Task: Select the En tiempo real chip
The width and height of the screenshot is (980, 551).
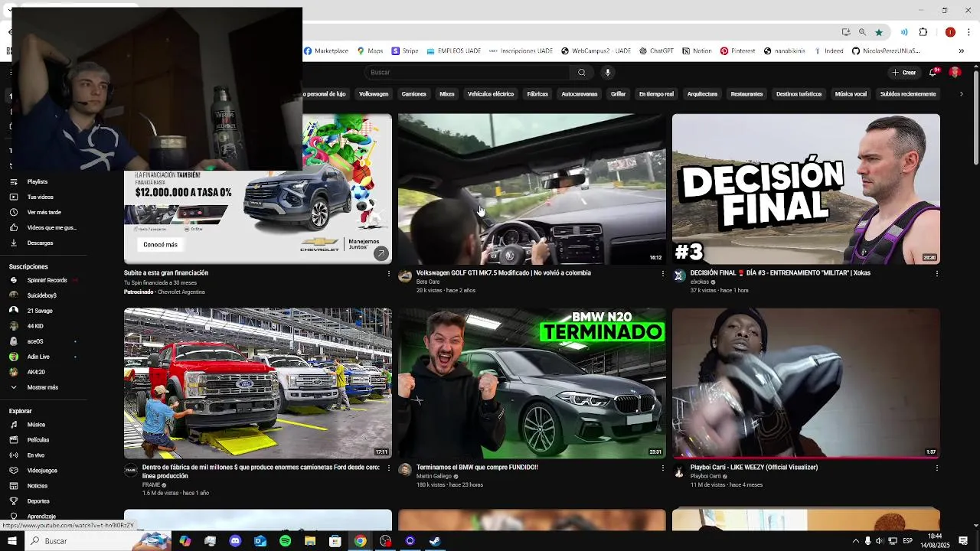Action: [x=656, y=94]
